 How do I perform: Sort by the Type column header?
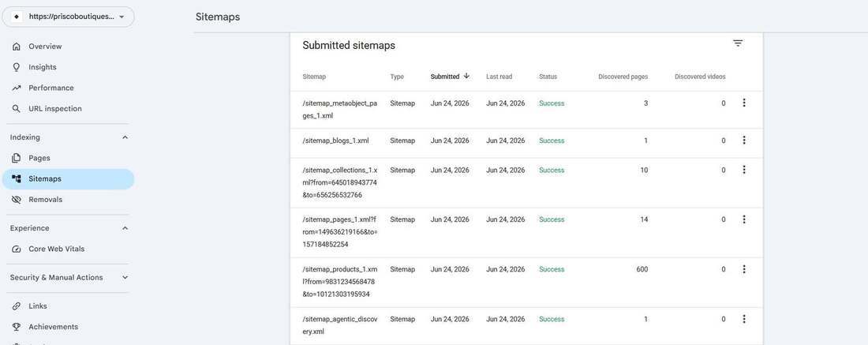pos(397,77)
